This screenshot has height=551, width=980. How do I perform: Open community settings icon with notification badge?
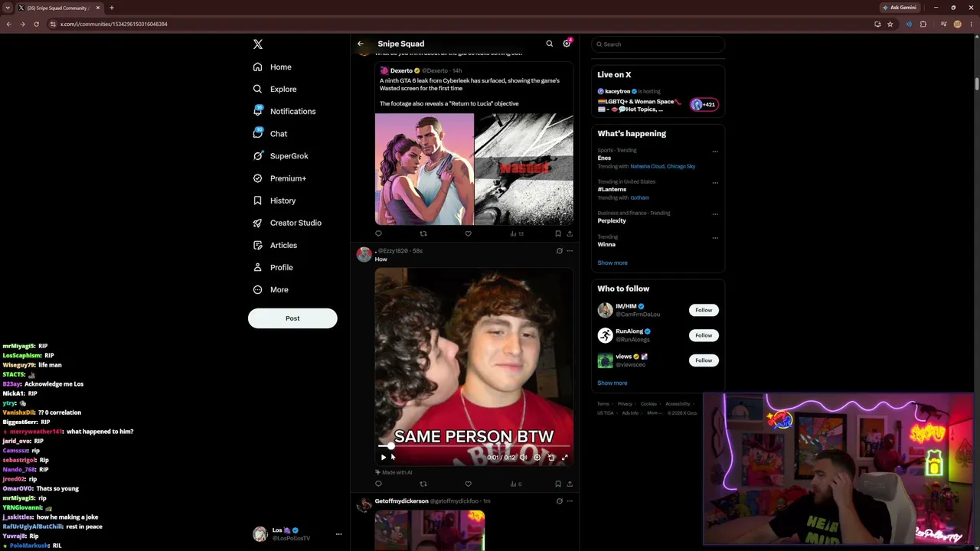point(567,44)
